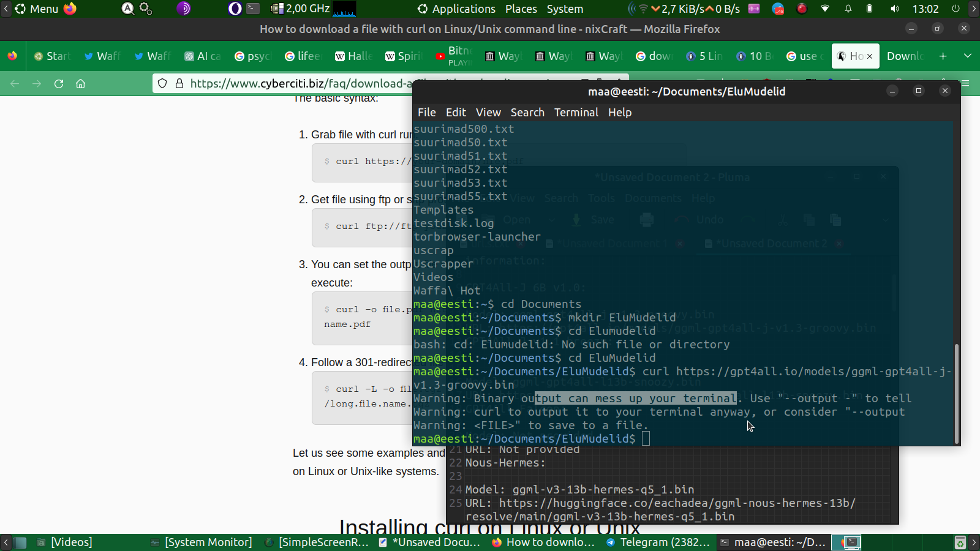The width and height of the screenshot is (980, 551).
Task: Click the System Monitor taskbar button
Action: 202,542
